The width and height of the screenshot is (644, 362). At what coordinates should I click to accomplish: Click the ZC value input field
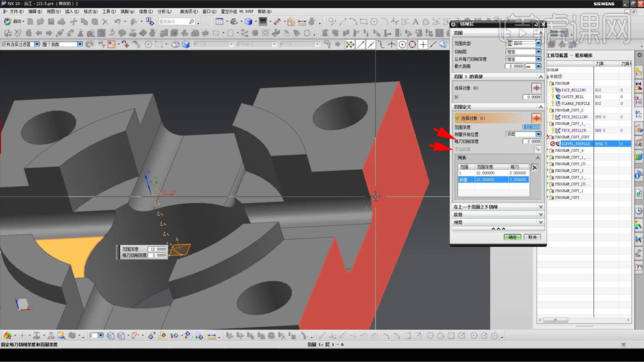pyautogui.click(x=532, y=97)
